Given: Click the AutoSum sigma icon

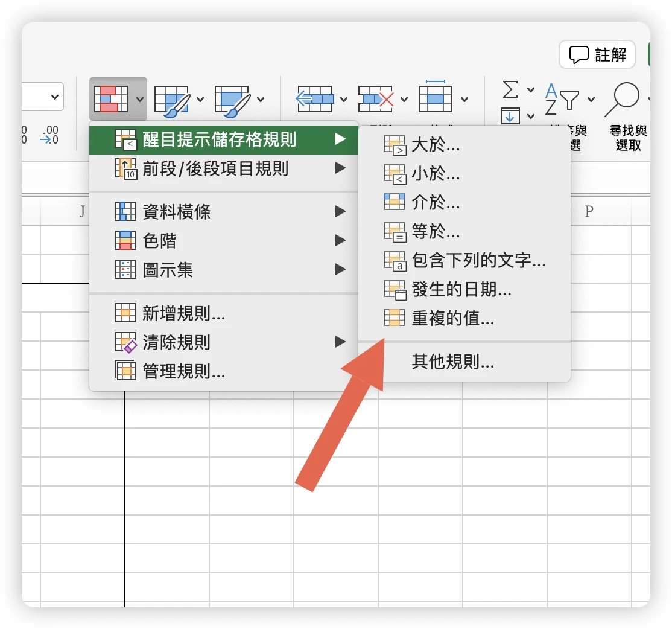Looking at the screenshot, I should coord(510,89).
